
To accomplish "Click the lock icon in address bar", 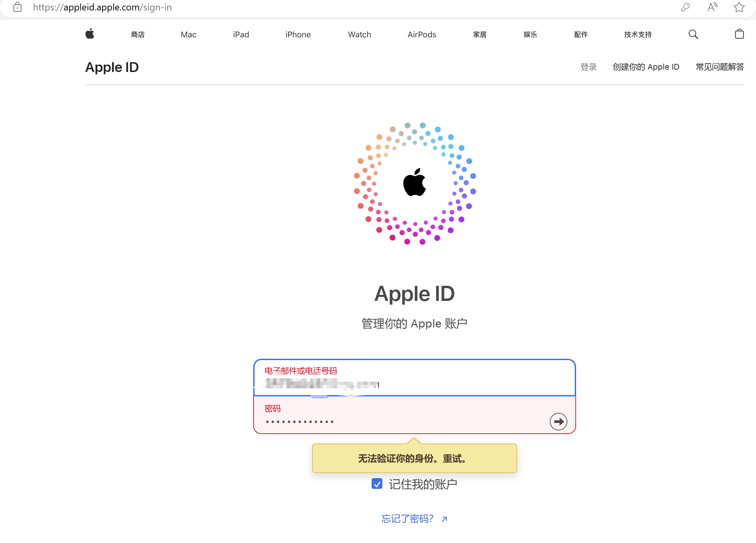I will [x=17, y=7].
